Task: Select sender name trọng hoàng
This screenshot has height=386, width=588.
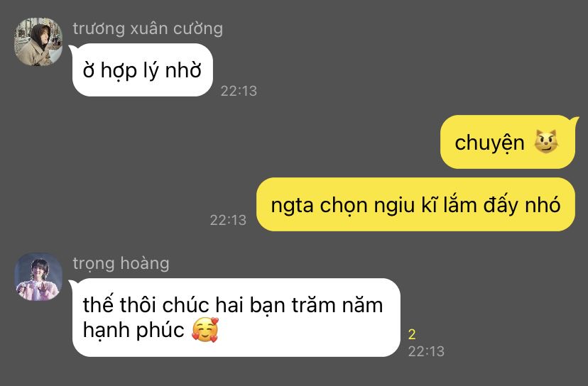Action: (121, 263)
